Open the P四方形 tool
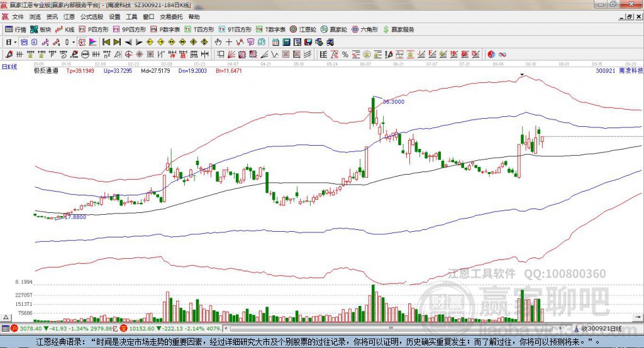Screen dimensions: 644x348 point(94,30)
